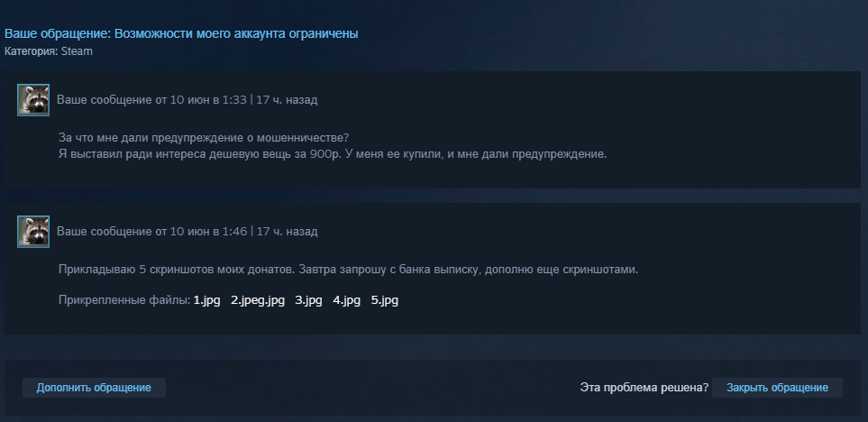Click the line За что мне дали предупреждение
Viewport: 868px width, 422px height.
(x=204, y=137)
